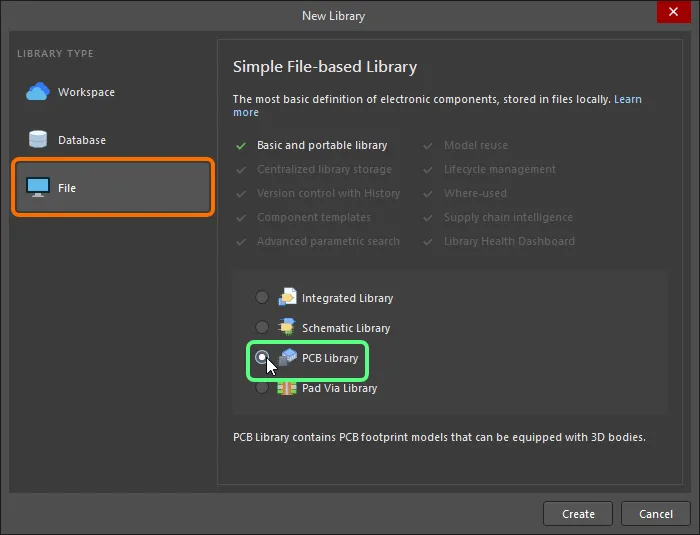Click the Workspace cloud icon
The height and width of the screenshot is (535, 700).
pyautogui.click(x=38, y=92)
